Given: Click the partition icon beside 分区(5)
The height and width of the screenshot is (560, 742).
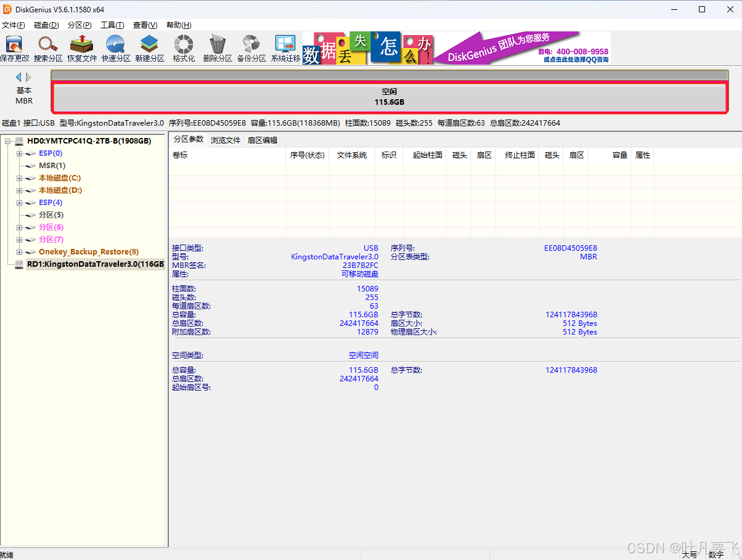Looking at the screenshot, I should pyautogui.click(x=31, y=215).
